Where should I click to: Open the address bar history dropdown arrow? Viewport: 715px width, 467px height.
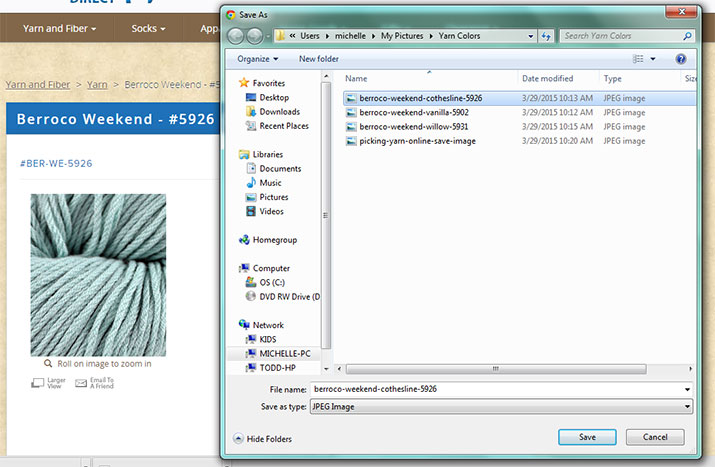[530, 36]
